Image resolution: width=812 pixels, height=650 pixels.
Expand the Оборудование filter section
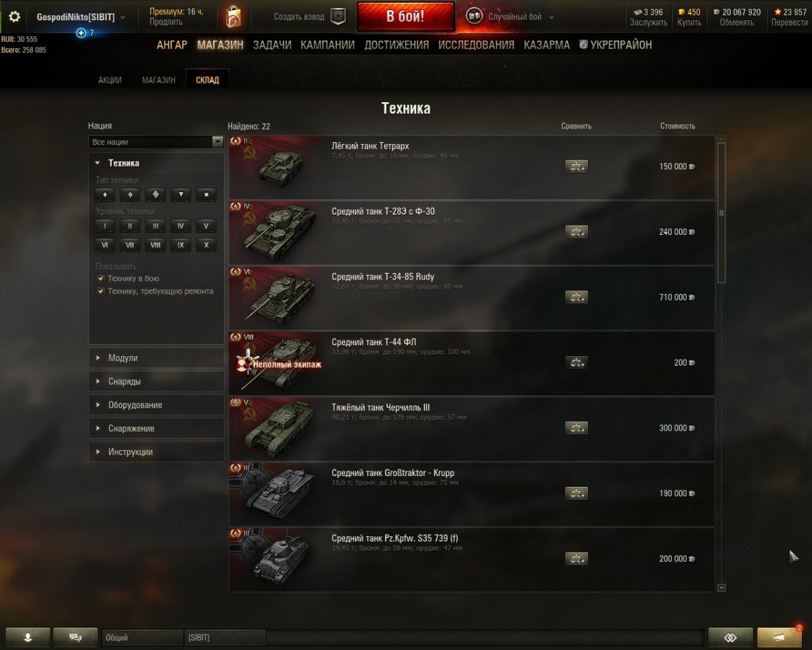point(156,405)
